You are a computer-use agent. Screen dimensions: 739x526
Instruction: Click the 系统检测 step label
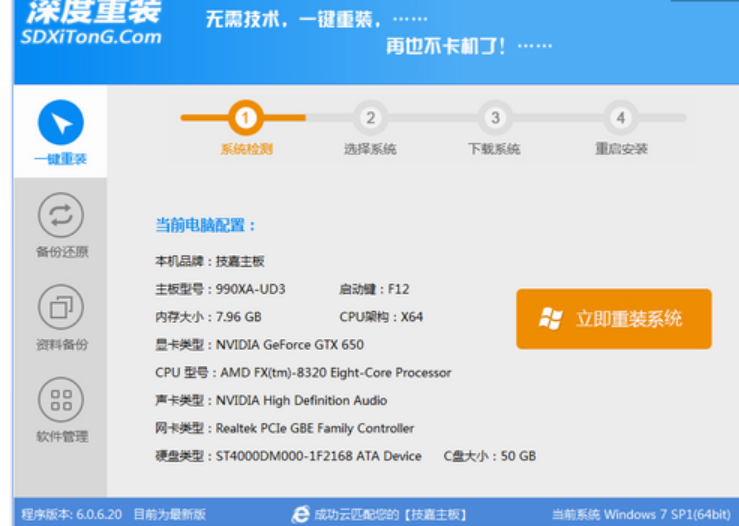pyautogui.click(x=246, y=149)
